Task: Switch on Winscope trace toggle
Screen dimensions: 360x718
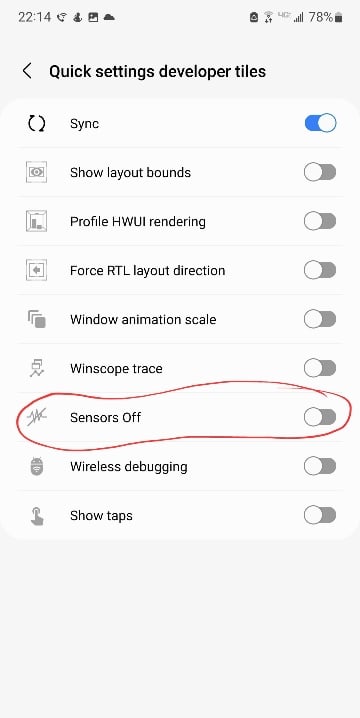Action: [320, 368]
